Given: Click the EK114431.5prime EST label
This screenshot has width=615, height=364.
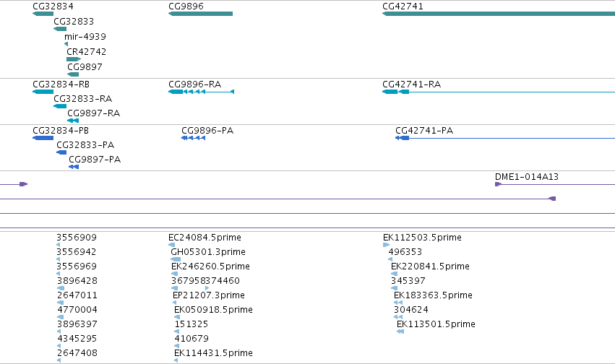Looking at the screenshot, I should point(213,353).
